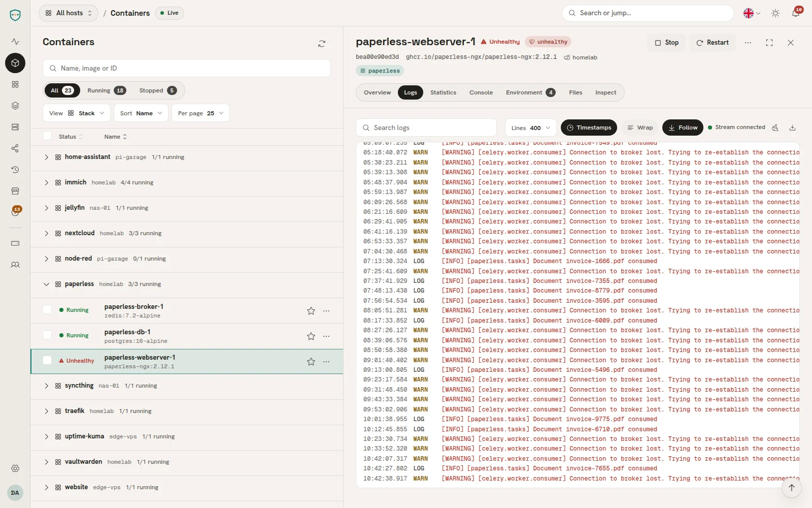Image resolution: width=812 pixels, height=508 pixels.
Task: Check the paperless-db-1 checkbox
Action: tap(47, 335)
